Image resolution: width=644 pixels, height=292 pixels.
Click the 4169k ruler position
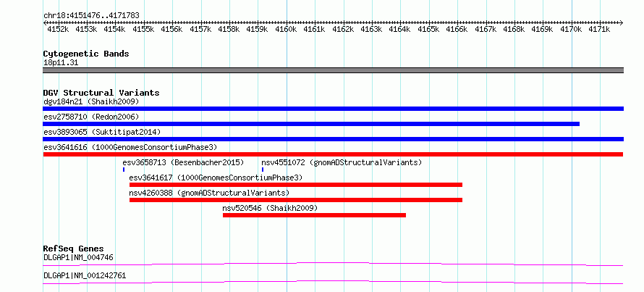(x=543, y=29)
